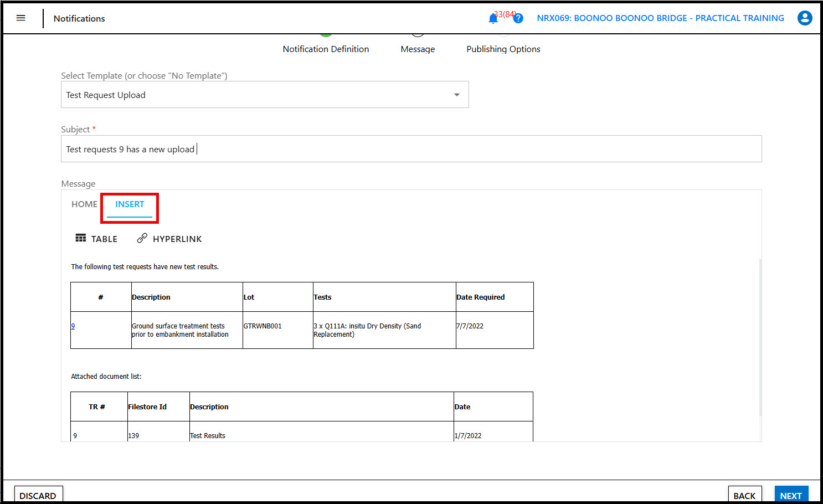The height and width of the screenshot is (504, 823).
Task: Click the blue help question mark icon
Action: coord(518,18)
